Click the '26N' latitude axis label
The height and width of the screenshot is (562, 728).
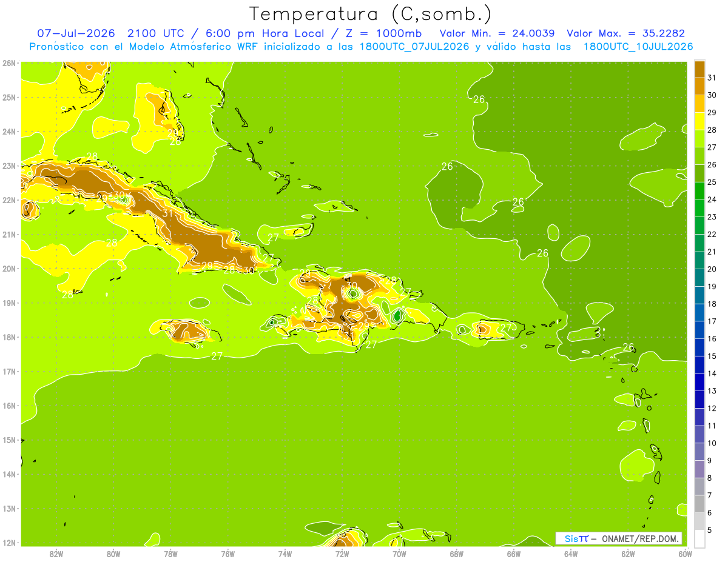click(9, 63)
